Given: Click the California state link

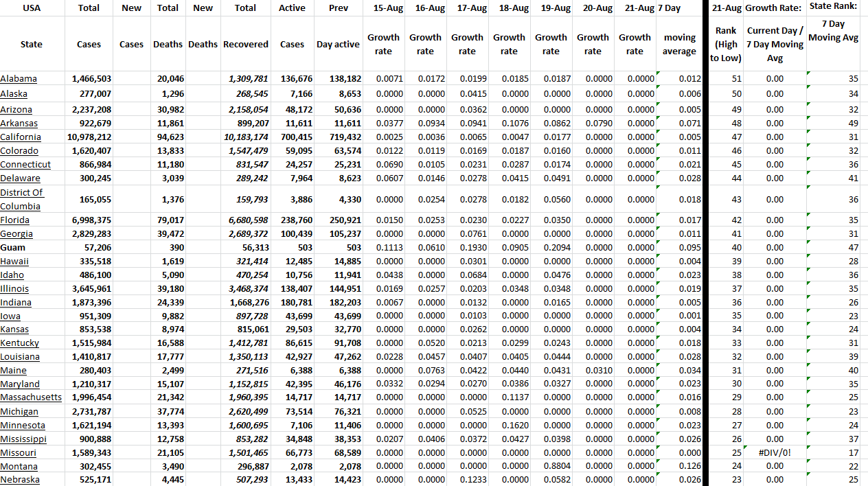Looking at the screenshot, I should [x=21, y=137].
